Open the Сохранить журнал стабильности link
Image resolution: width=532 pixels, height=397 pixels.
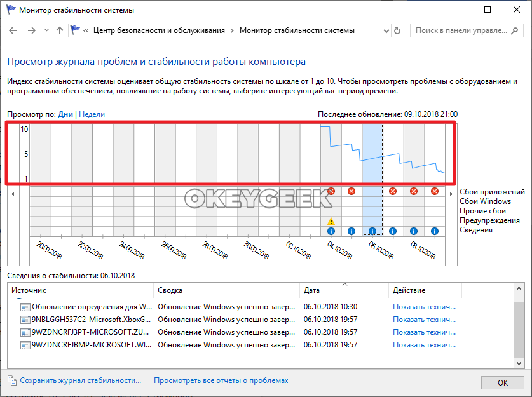(x=80, y=380)
